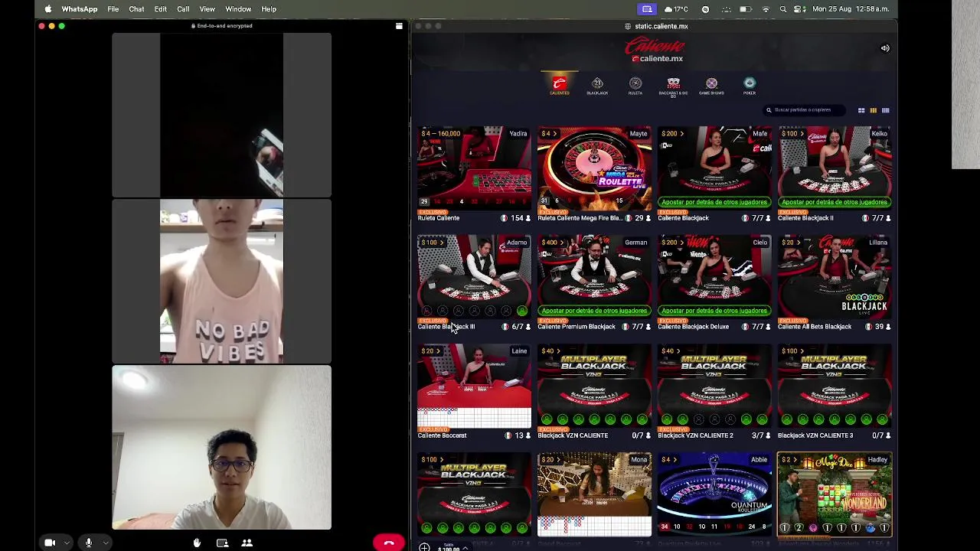980x551 pixels.
Task: Switch to the Blackjack category
Action: tap(597, 85)
